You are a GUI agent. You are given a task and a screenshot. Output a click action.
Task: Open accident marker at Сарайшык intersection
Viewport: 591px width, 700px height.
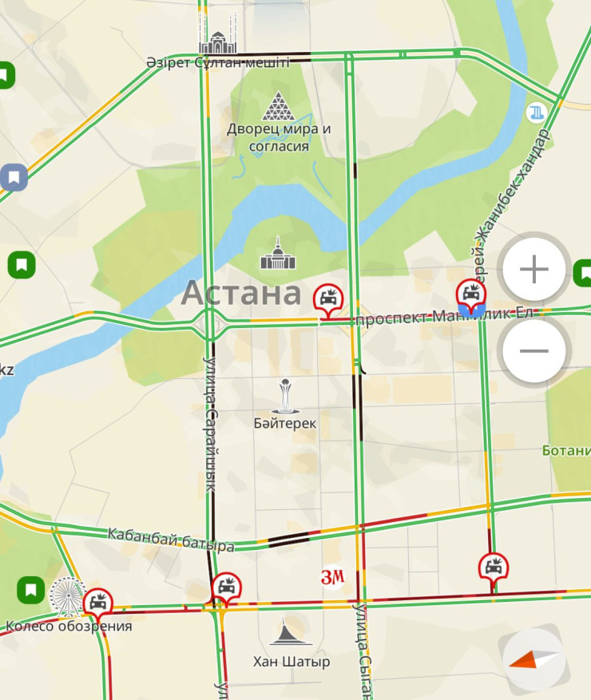tap(227, 589)
